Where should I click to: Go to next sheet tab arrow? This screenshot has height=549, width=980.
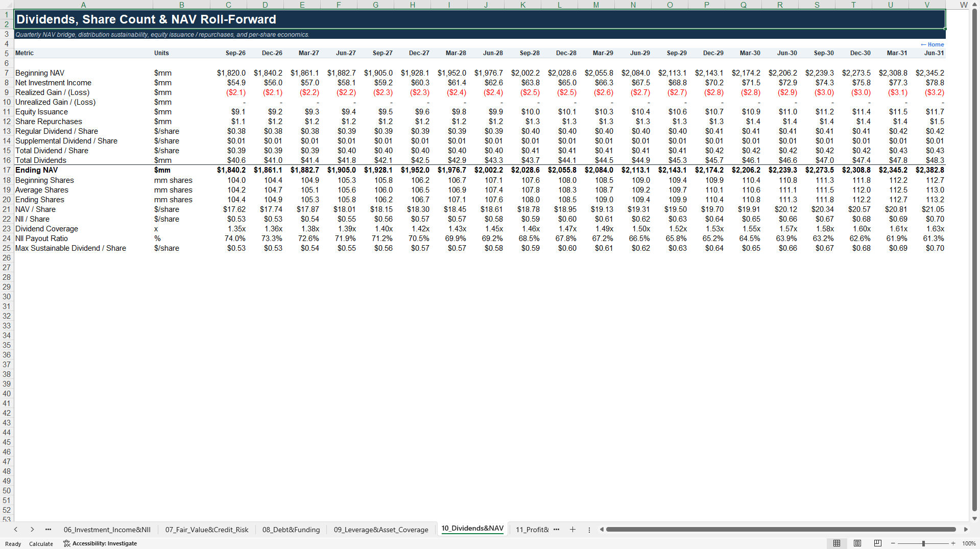[32, 530]
